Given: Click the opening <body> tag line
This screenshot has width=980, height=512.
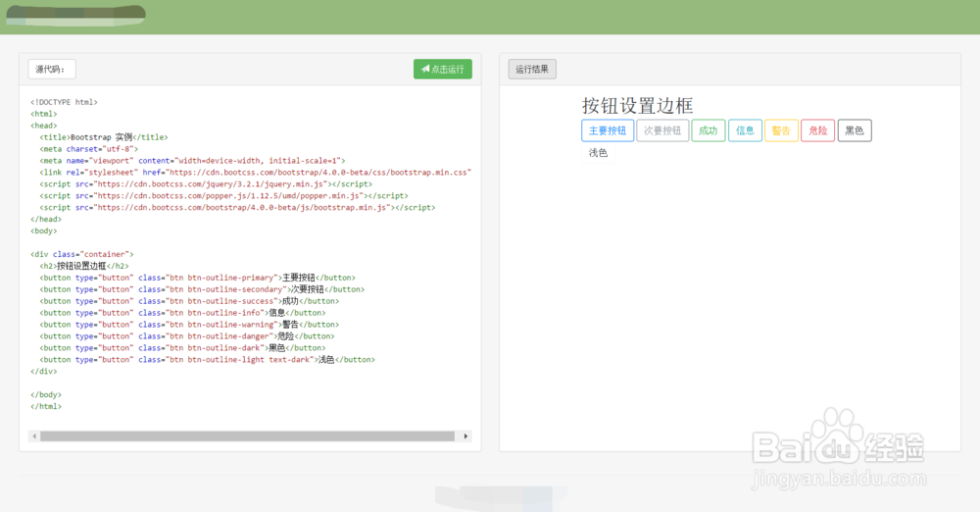Looking at the screenshot, I should point(44,230).
